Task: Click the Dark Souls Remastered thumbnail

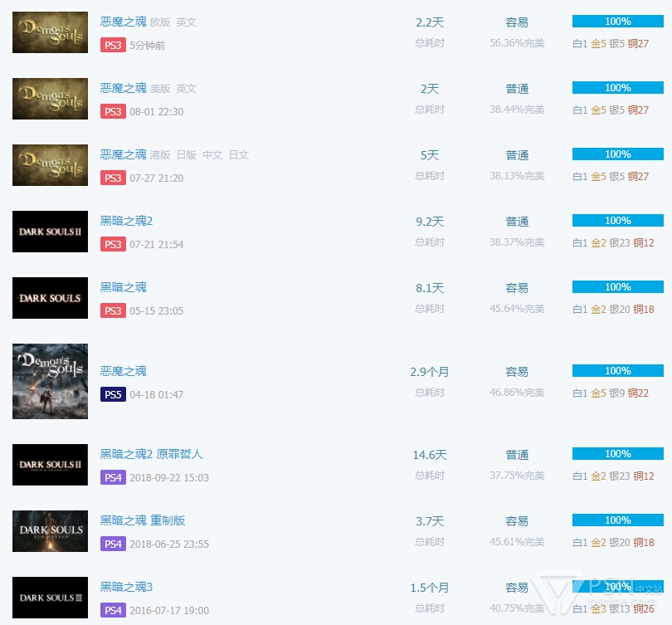Action: [x=50, y=531]
